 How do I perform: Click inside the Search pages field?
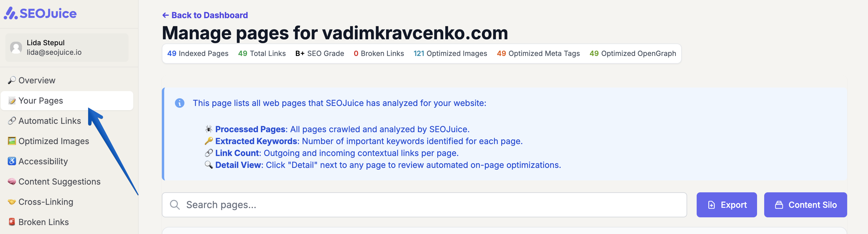[337, 205]
